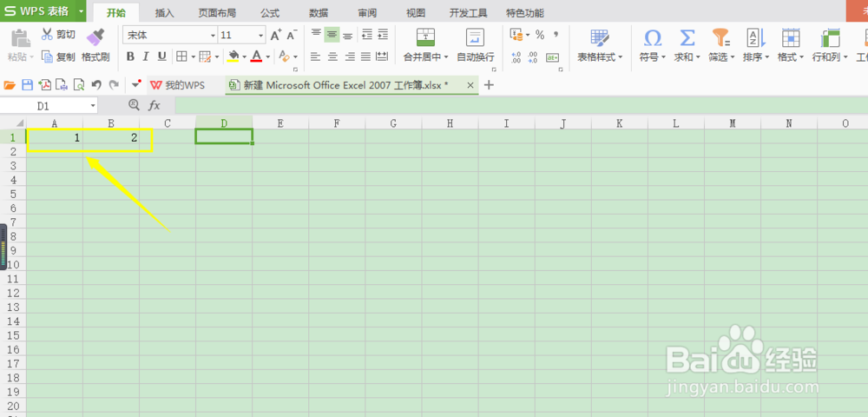Apply the comma thousands separator style
Viewport: 868px width, 417px height.
(556, 35)
